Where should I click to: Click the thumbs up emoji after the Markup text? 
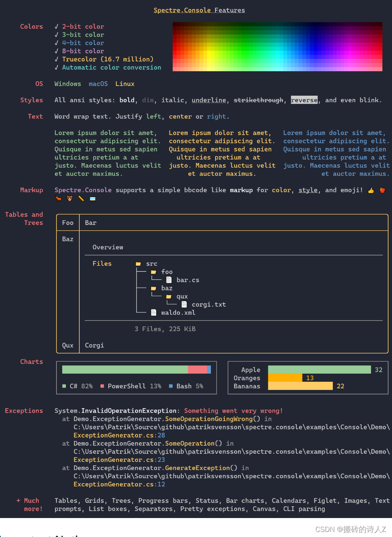[x=371, y=190]
